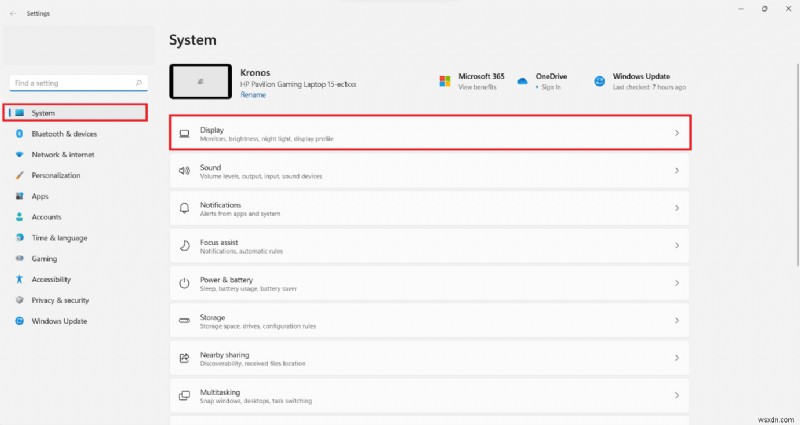Click the back arrow in Settings header
Viewport: 800px width, 425px height.
click(x=13, y=14)
